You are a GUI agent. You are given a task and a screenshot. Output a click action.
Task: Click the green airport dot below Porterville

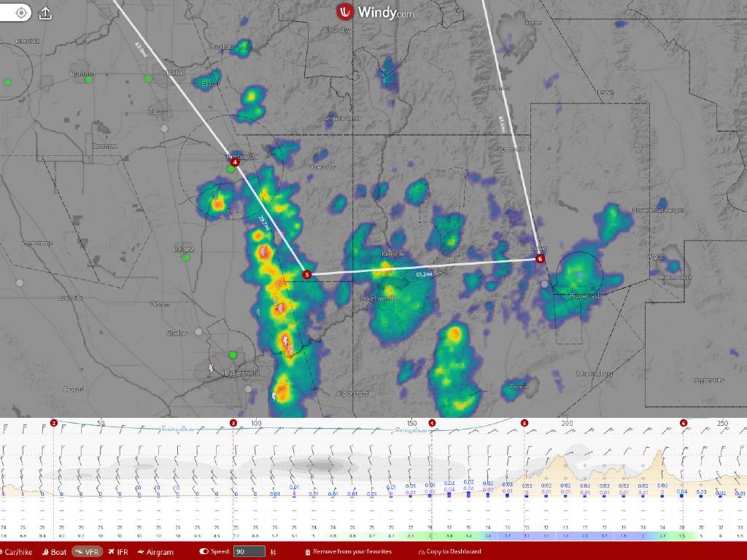(x=231, y=168)
